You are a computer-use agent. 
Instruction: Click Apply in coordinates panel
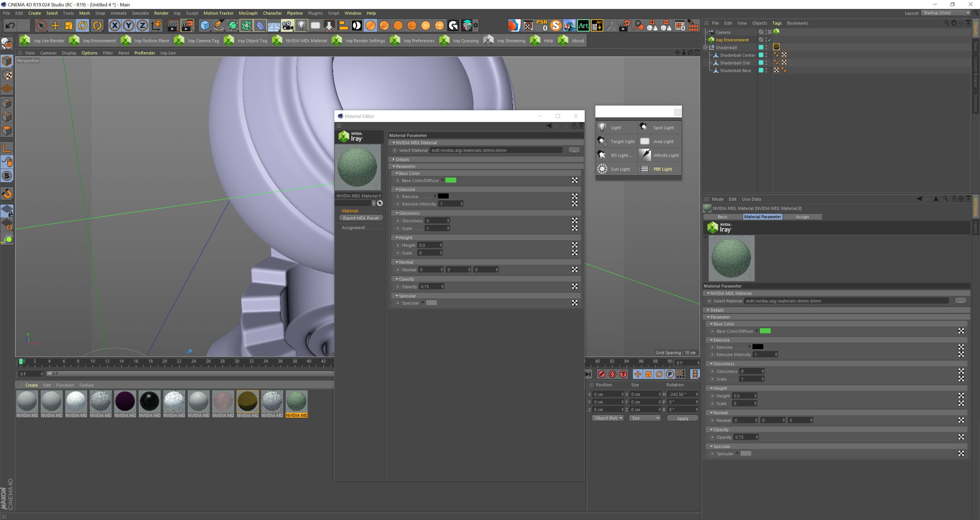point(682,418)
